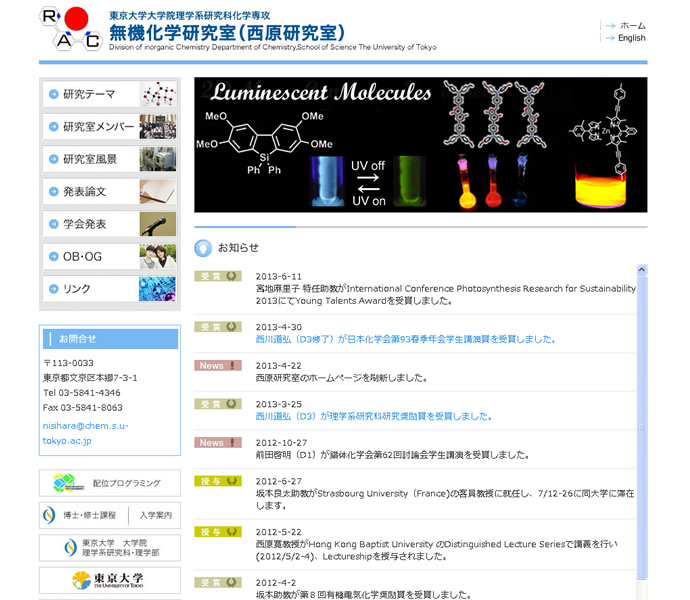690x600 pixels.
Task: Click the お知らせ section heading
Action: click(238, 248)
